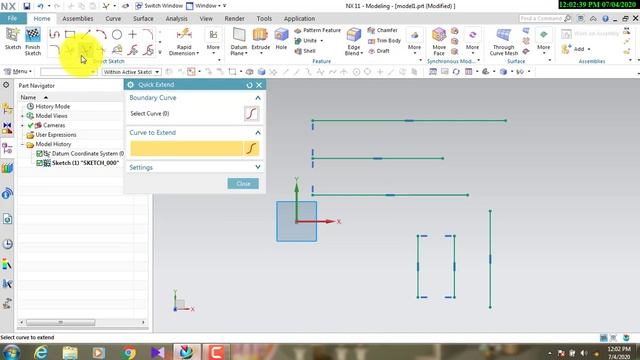This screenshot has height=360, width=640.
Task: Click the Windows Start button
Action: tap(11, 352)
